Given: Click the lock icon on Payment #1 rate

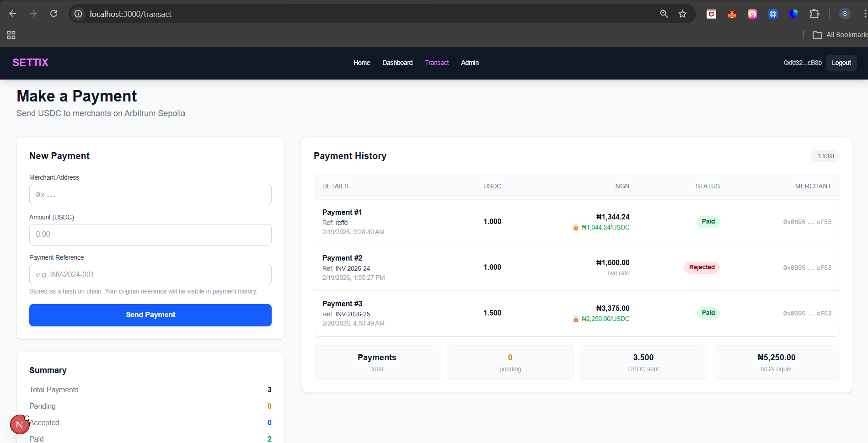Looking at the screenshot, I should [x=576, y=228].
